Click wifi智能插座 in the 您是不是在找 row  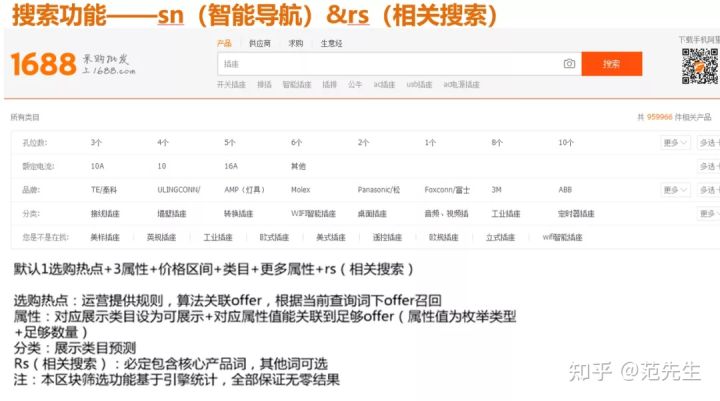562,237
